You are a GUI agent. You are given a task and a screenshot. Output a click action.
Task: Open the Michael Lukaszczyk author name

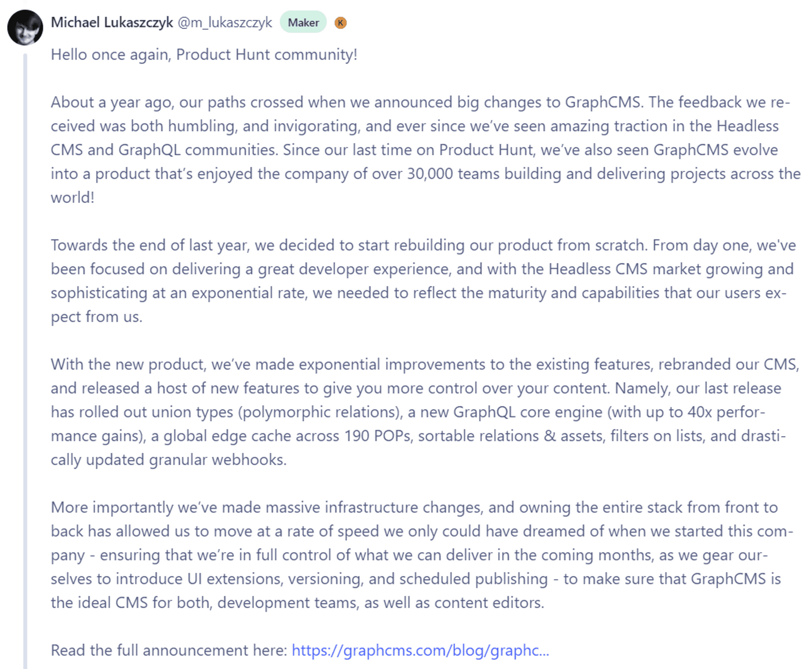point(112,22)
